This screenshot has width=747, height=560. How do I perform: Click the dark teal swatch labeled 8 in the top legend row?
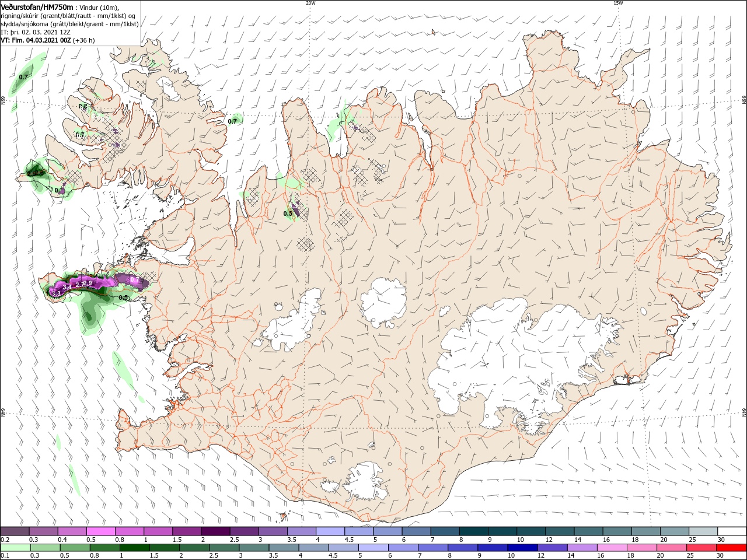[x=473, y=531]
